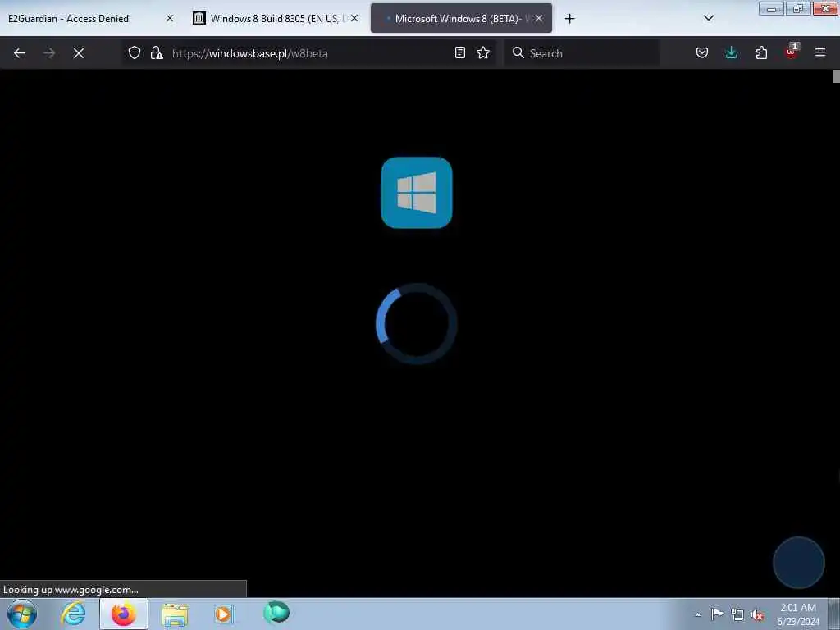The height and width of the screenshot is (630, 840).
Task: Open Windows Explorer from taskbar
Action: point(175,614)
